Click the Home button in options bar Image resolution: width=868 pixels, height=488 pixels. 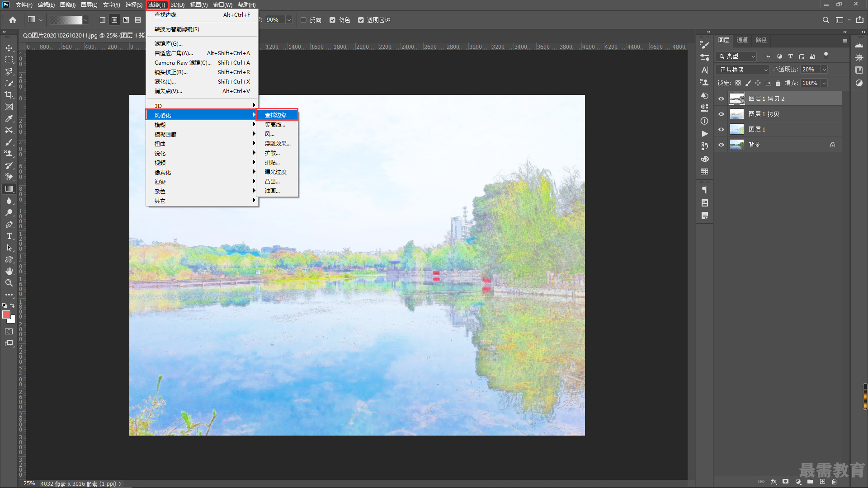coord(13,20)
